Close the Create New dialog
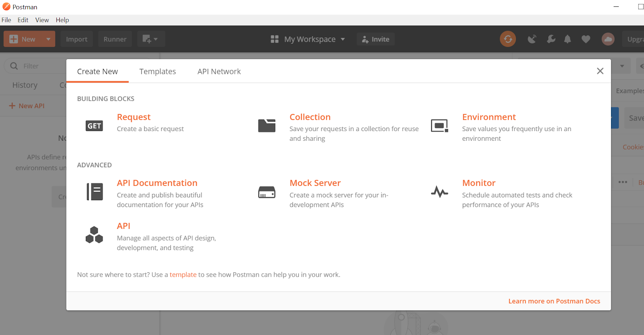Screen dimensions: 644x335 600,71
